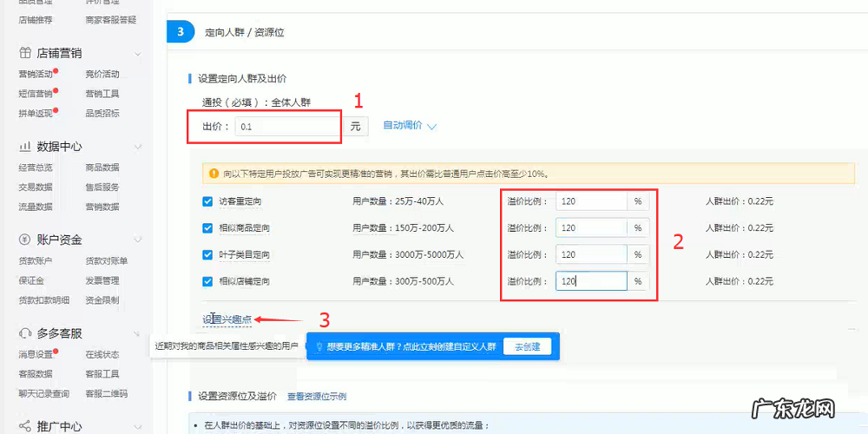Viewport: 868px width, 434px height.
Task: Open 保证金 in sidebar
Action: pos(31,280)
